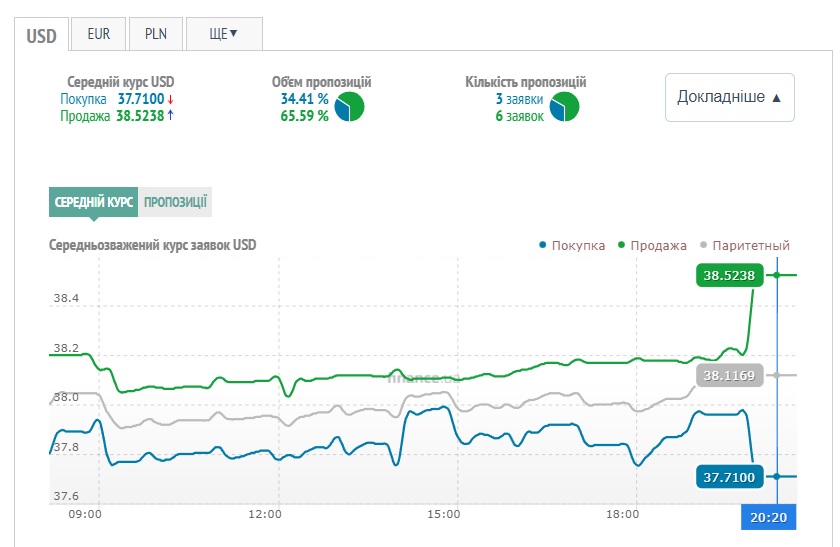Click the 15:00 label on time axis
This screenshot has width=840, height=547.
443,514
